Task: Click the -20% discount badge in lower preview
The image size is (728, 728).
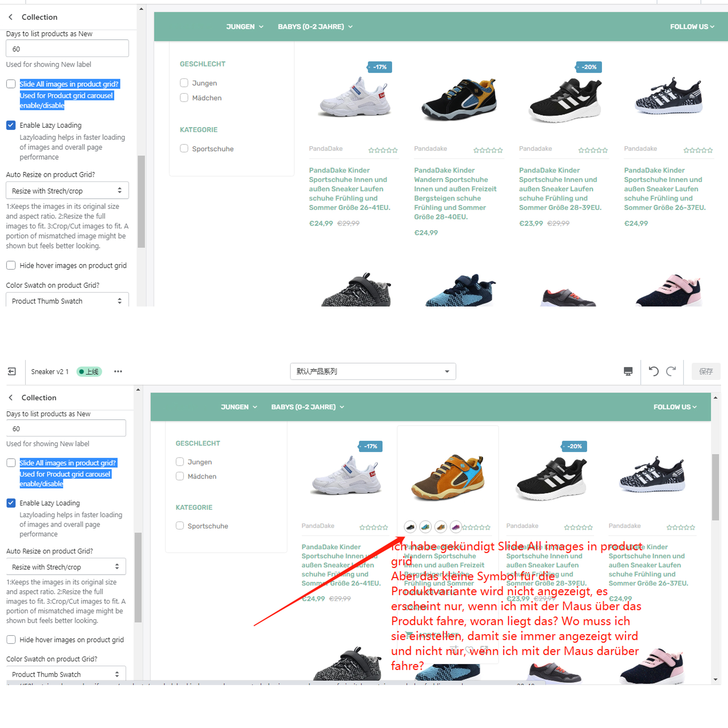Action: pos(575,447)
